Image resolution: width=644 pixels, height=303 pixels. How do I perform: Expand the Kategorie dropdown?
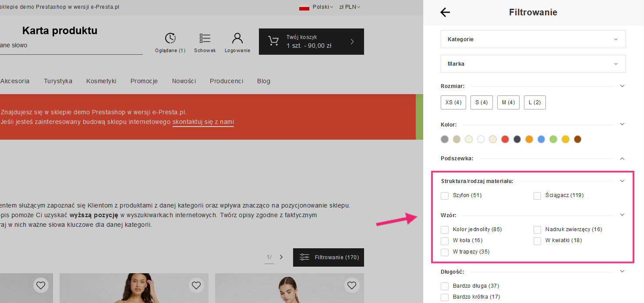click(x=533, y=39)
